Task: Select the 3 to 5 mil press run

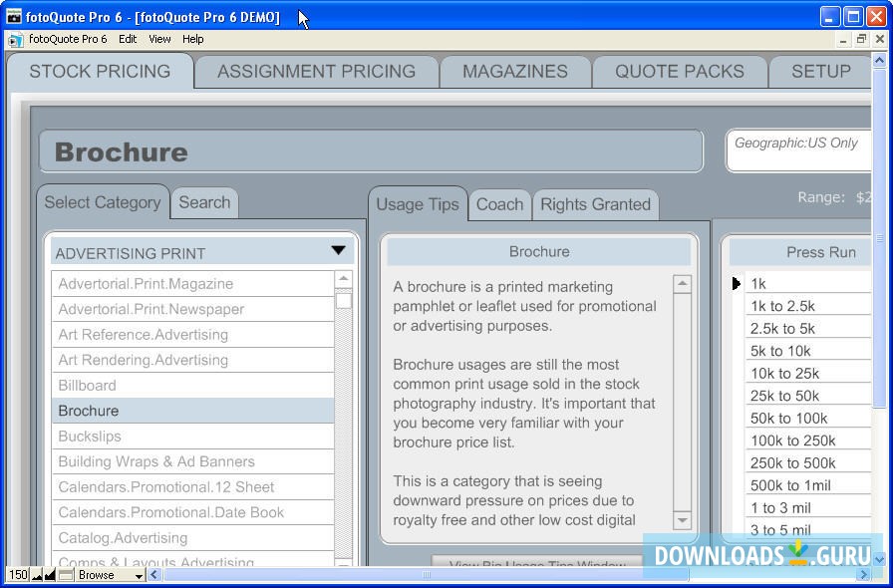Action: tap(807, 530)
